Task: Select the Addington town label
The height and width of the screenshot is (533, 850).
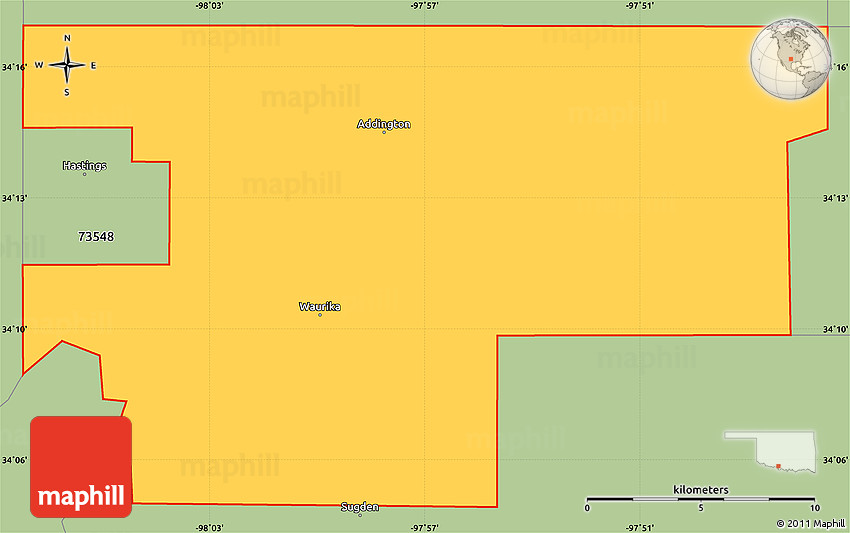Action: click(384, 124)
